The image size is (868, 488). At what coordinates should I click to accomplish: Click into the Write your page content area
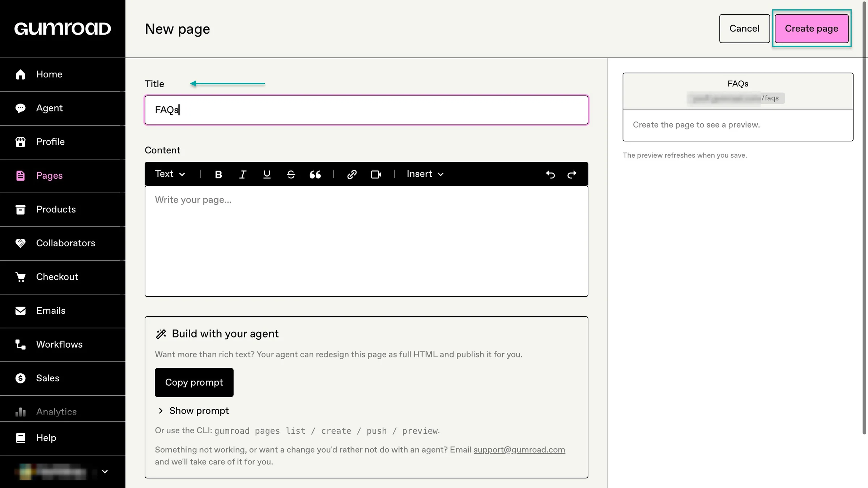tap(366, 241)
